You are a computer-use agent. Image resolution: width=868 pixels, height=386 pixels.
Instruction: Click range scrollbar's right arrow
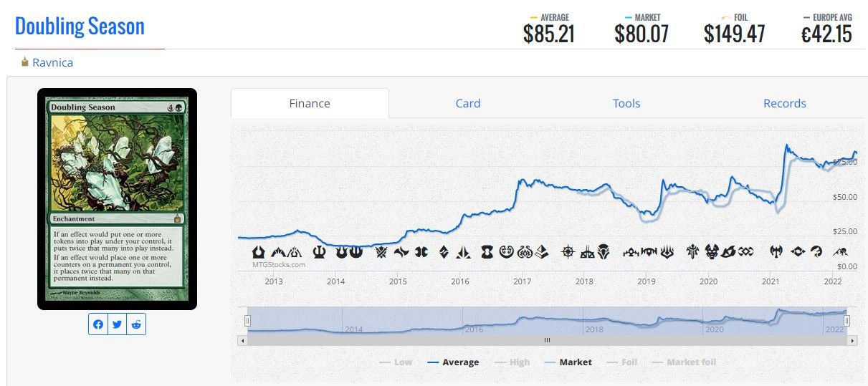click(x=852, y=340)
